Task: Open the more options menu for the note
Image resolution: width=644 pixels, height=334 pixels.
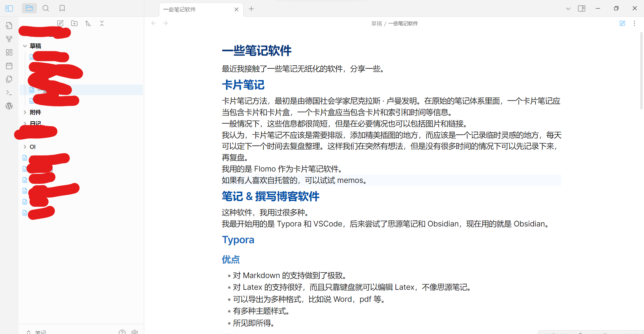Action: (635, 23)
